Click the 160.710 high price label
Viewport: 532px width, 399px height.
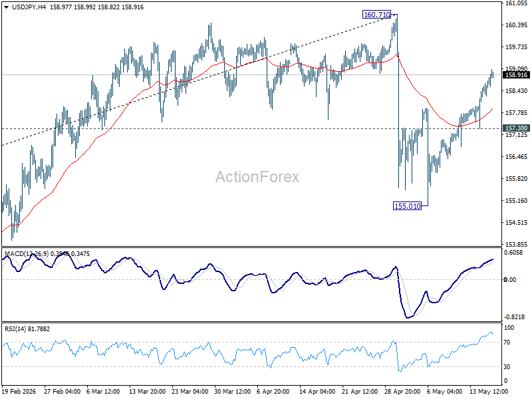tap(376, 15)
